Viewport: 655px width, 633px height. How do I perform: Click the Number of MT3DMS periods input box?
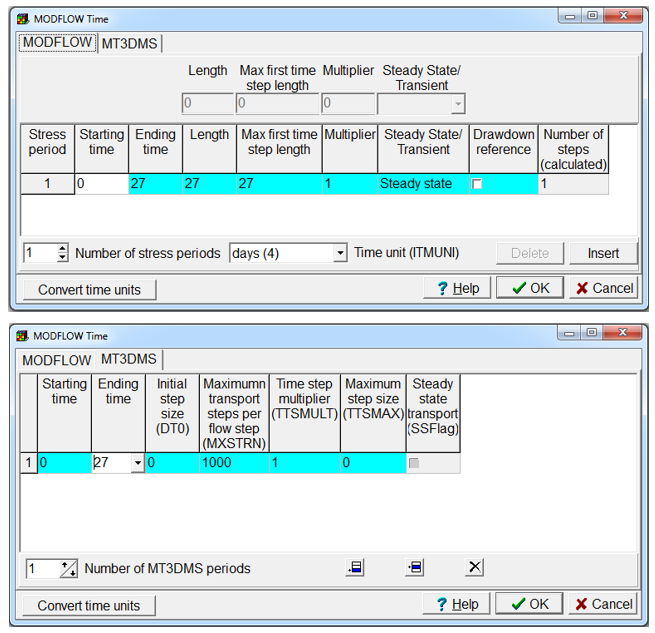click(x=43, y=569)
